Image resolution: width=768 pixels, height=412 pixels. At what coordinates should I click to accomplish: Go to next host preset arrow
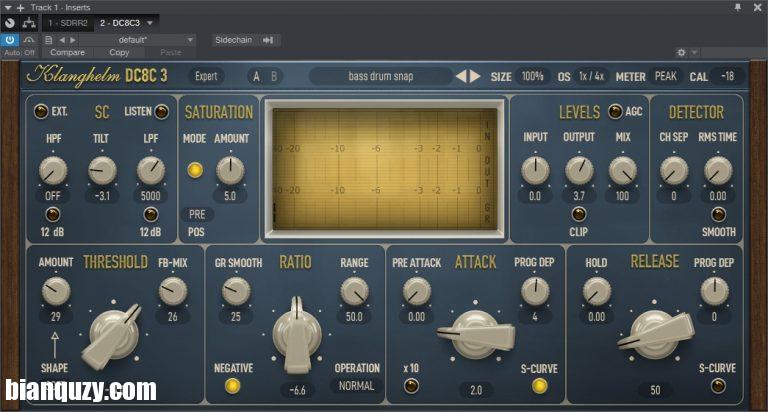(72, 40)
